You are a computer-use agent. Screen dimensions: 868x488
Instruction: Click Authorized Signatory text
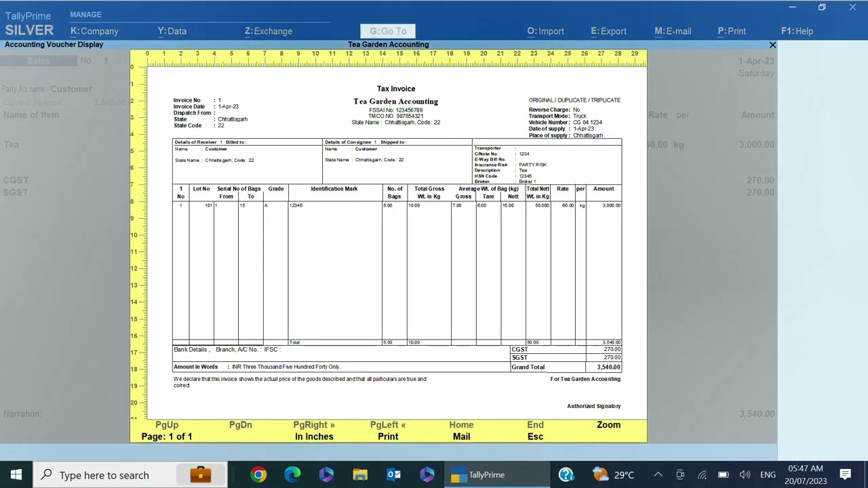pyautogui.click(x=593, y=406)
